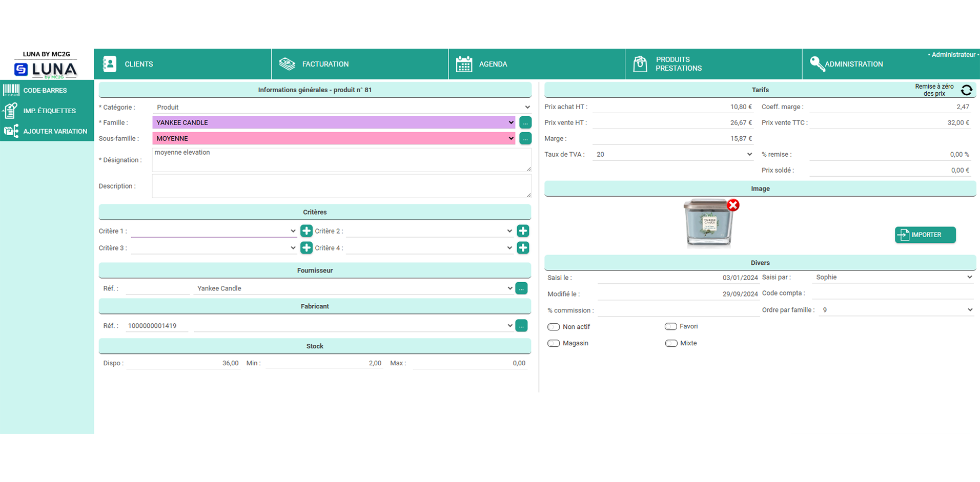Remove product image with red X

click(733, 205)
